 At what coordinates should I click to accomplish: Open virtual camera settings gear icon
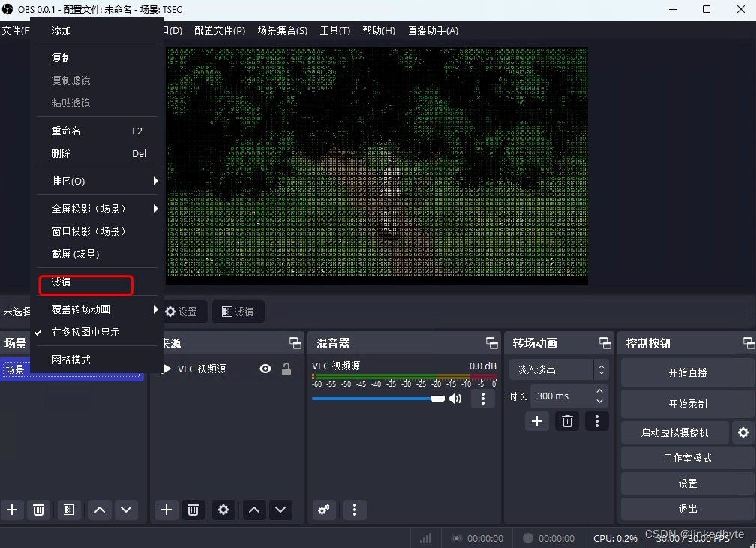pyautogui.click(x=743, y=432)
